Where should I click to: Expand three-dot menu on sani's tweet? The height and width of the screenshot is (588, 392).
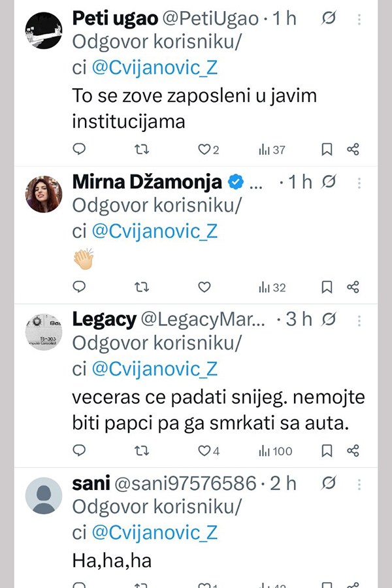tap(359, 483)
